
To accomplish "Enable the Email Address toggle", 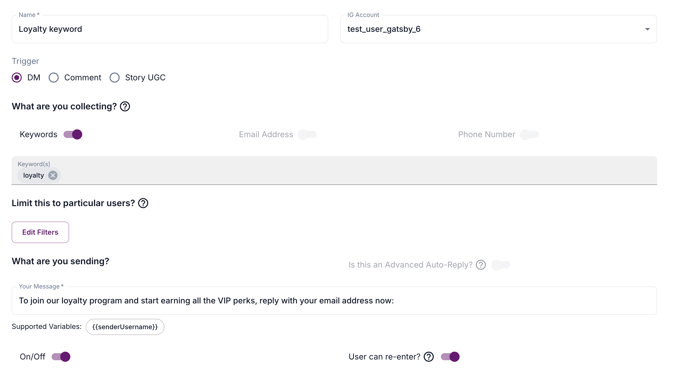I will [x=307, y=134].
